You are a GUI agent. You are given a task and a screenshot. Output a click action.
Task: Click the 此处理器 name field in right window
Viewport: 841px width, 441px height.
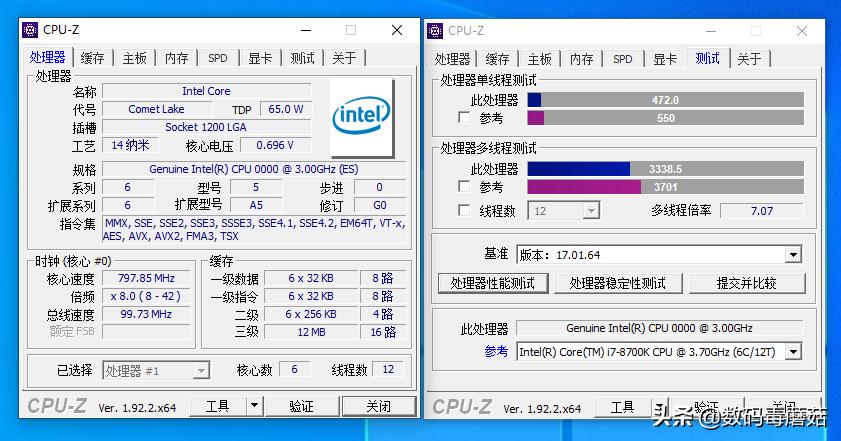(x=659, y=328)
